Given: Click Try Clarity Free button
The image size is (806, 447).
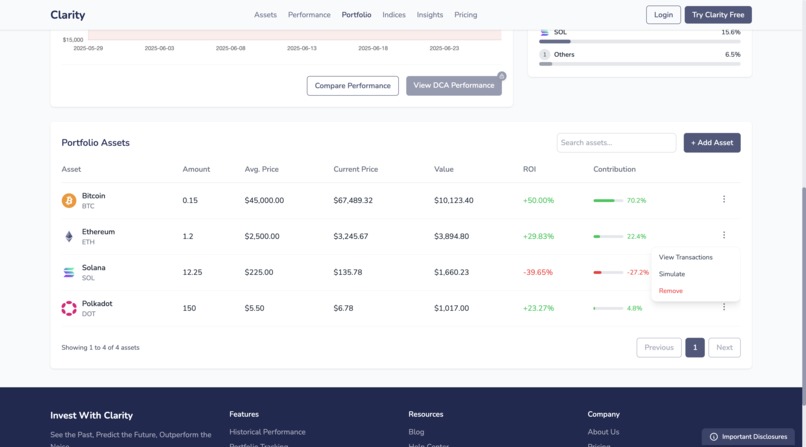Looking at the screenshot, I should coord(718,15).
